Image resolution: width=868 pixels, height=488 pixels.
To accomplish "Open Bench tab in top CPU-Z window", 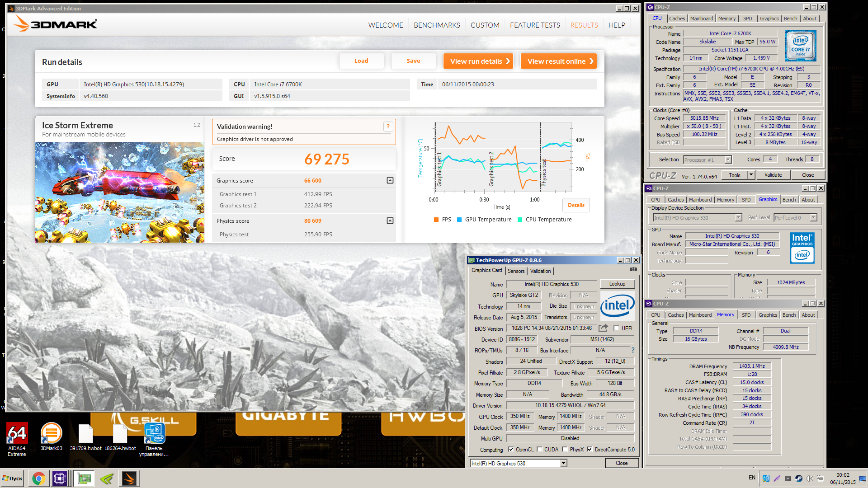I will point(790,19).
